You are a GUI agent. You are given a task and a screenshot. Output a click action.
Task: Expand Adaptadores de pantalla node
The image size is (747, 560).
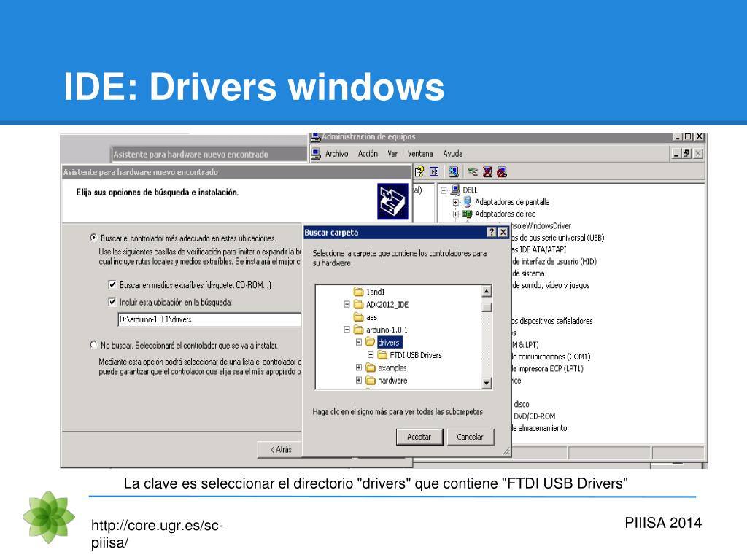coord(456,202)
